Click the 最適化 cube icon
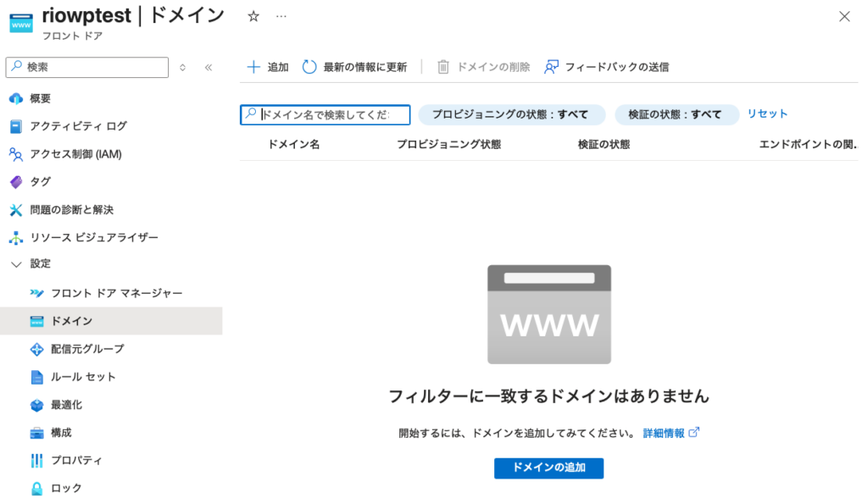 pos(36,405)
